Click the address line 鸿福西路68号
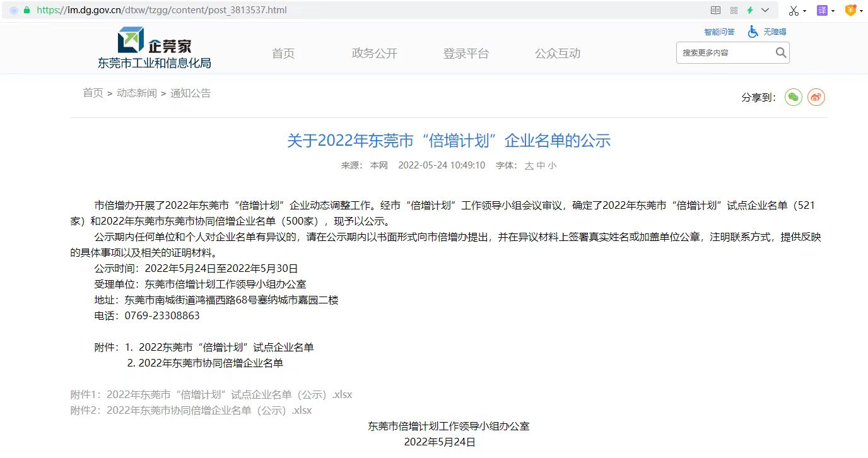This screenshot has height=458, width=868. 216,300
